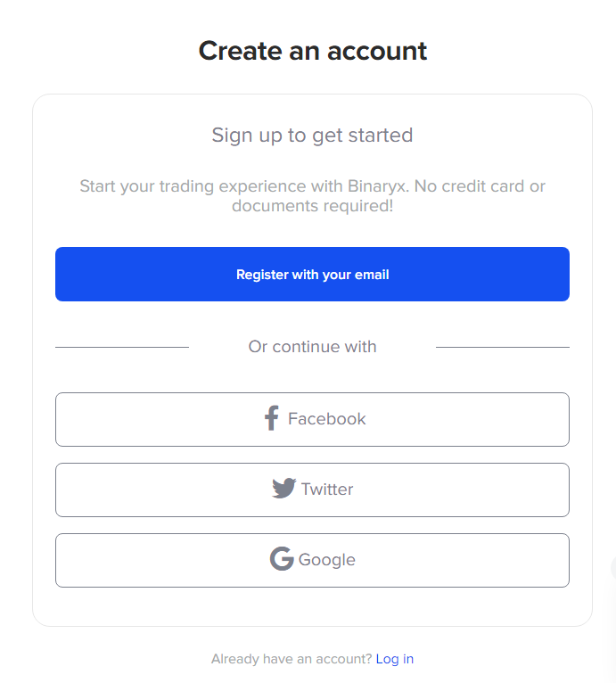The height and width of the screenshot is (683, 616).
Task: Click the documents required! text line
Action: click(x=312, y=206)
